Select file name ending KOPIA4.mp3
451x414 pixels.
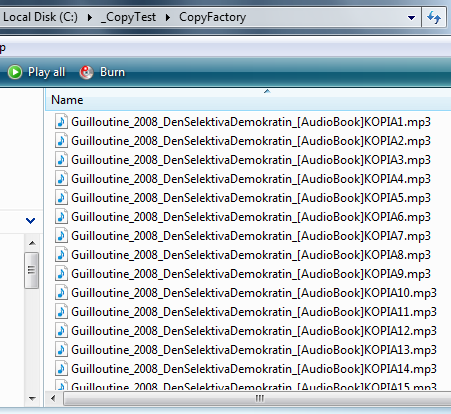251,179
